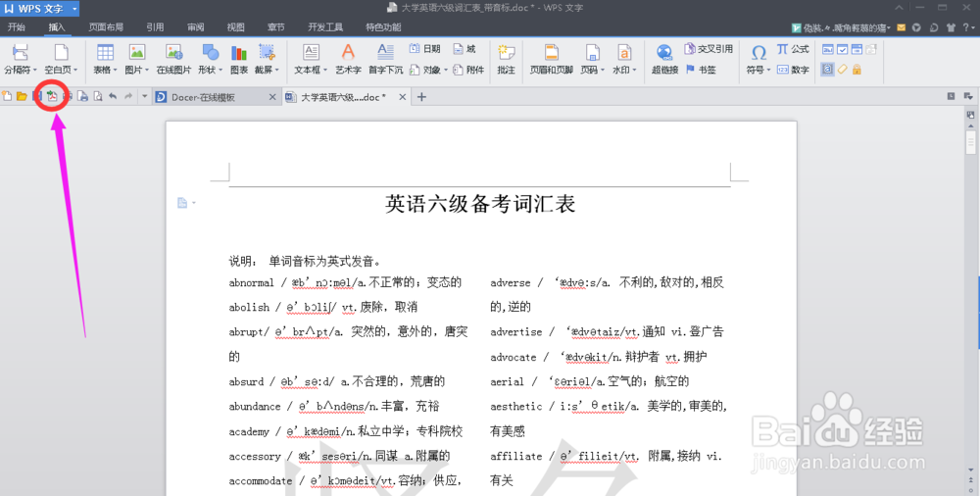
Task: Close the Docer-在线模板 tab
Action: (271, 97)
